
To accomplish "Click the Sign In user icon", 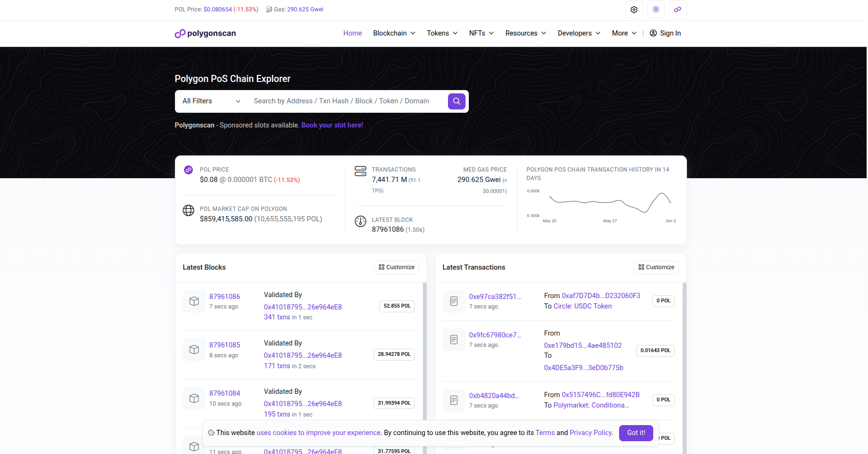I will click(x=653, y=33).
